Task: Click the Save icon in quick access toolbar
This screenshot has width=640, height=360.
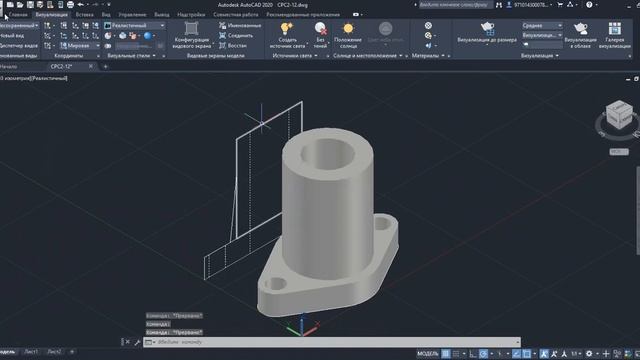Action: coord(30,5)
